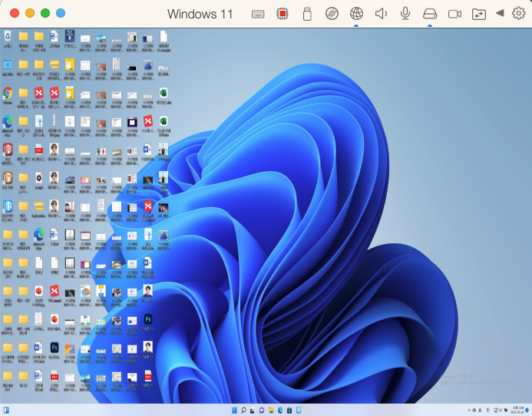This screenshot has width=532, height=416.
Task: Open the hard disk icon
Action: [430, 14]
